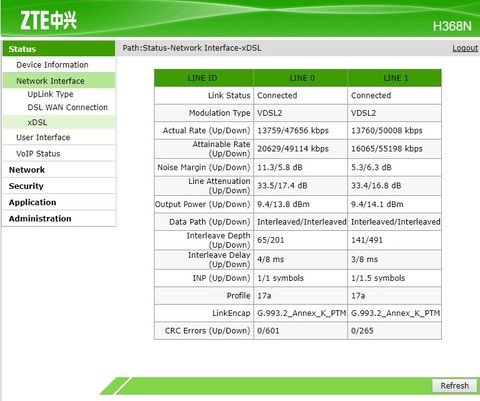Viewport: 480px width, 401px height.
Task: Click the Modulation Type row label
Action: 219,113
